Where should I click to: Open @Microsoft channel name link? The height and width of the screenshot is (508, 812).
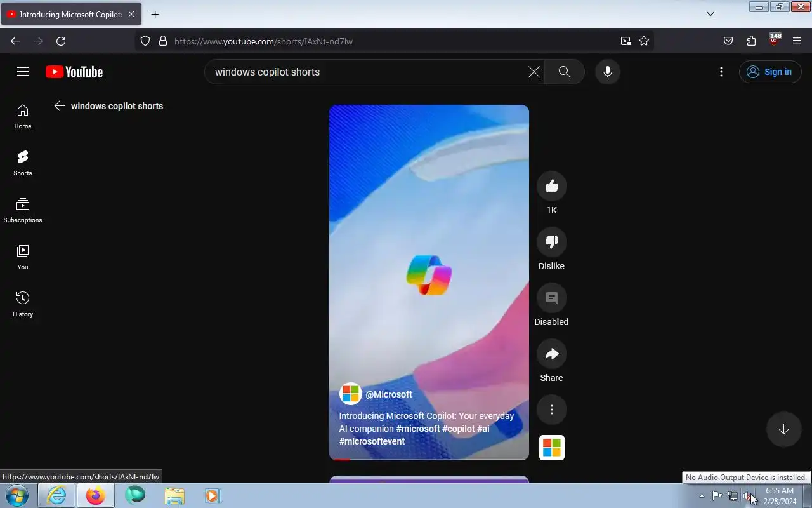coord(389,394)
